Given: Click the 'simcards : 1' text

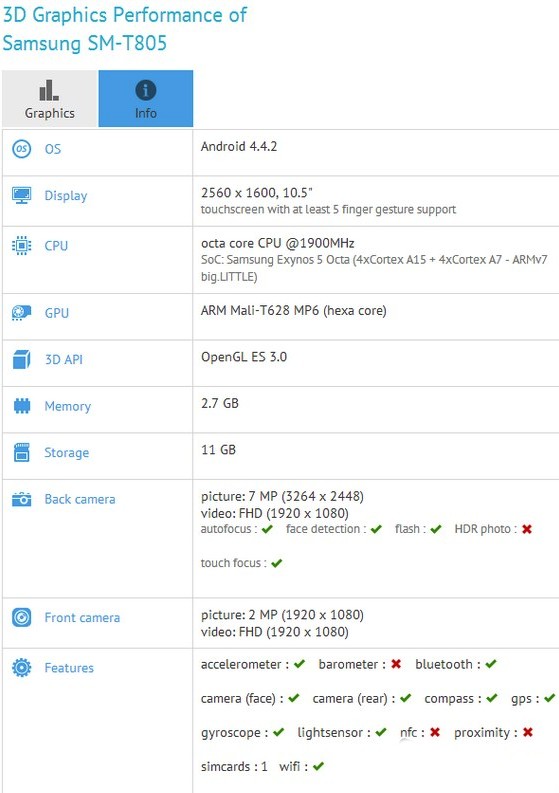Looking at the screenshot, I should point(234,767).
